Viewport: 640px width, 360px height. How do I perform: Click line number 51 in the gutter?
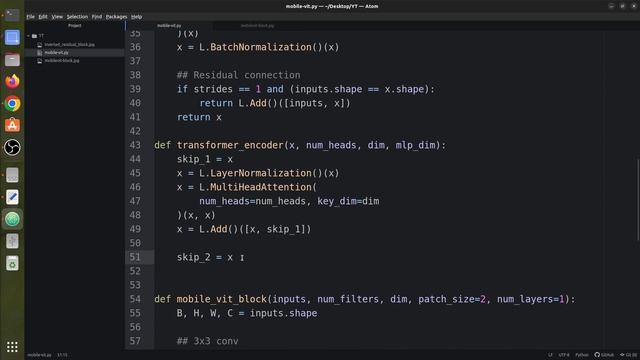pos(135,257)
